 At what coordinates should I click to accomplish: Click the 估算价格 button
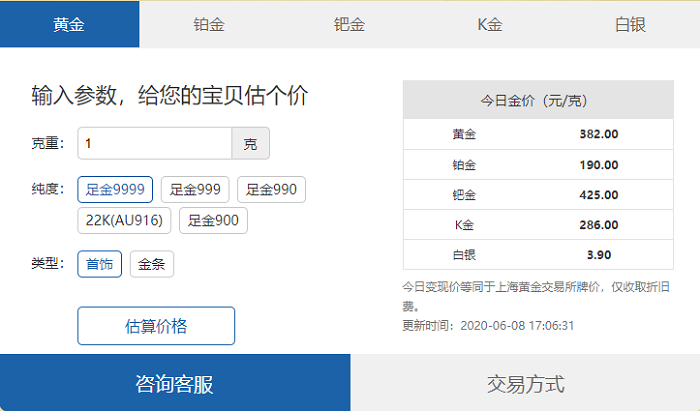pyautogui.click(x=156, y=326)
